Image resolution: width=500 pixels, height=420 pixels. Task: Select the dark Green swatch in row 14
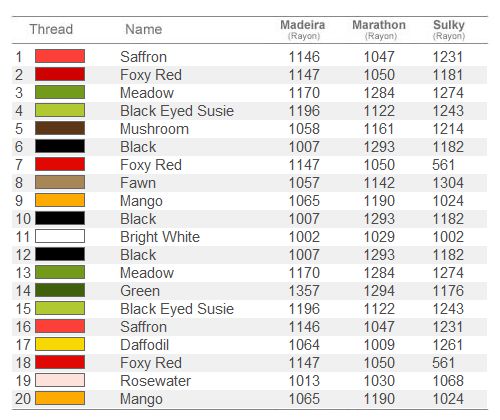tap(60, 290)
